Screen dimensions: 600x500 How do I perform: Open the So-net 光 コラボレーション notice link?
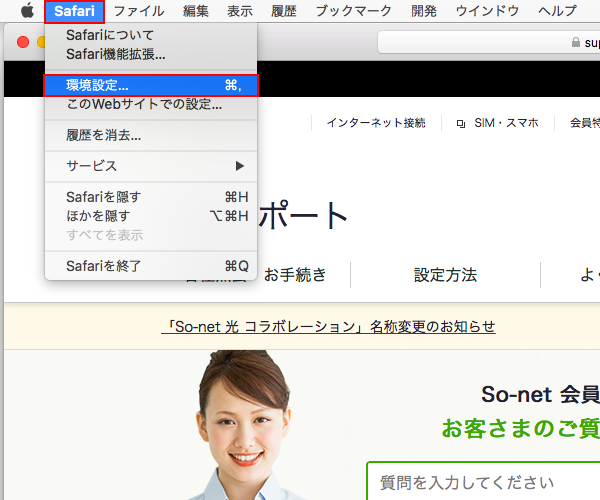point(328,327)
